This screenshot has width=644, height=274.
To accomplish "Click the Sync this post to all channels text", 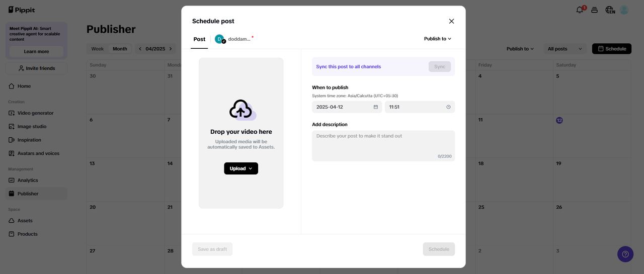I will coord(348,66).
